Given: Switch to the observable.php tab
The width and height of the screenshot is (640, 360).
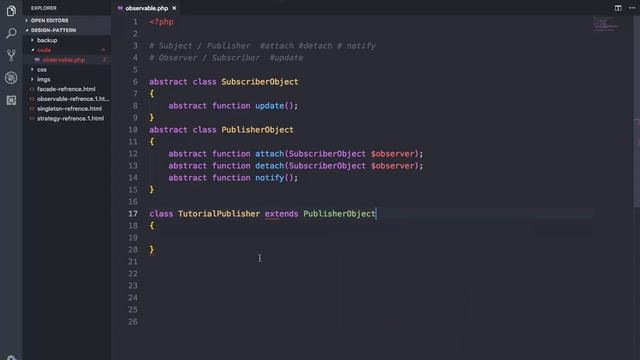Looking at the screenshot, I should click(x=147, y=8).
